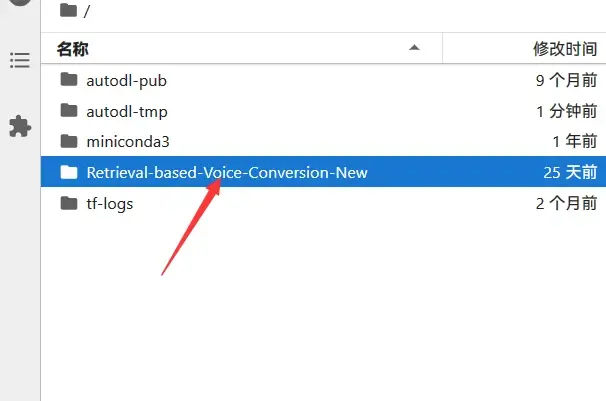Click the miniconda3 folder icon
The image size is (606, 401).
point(69,141)
